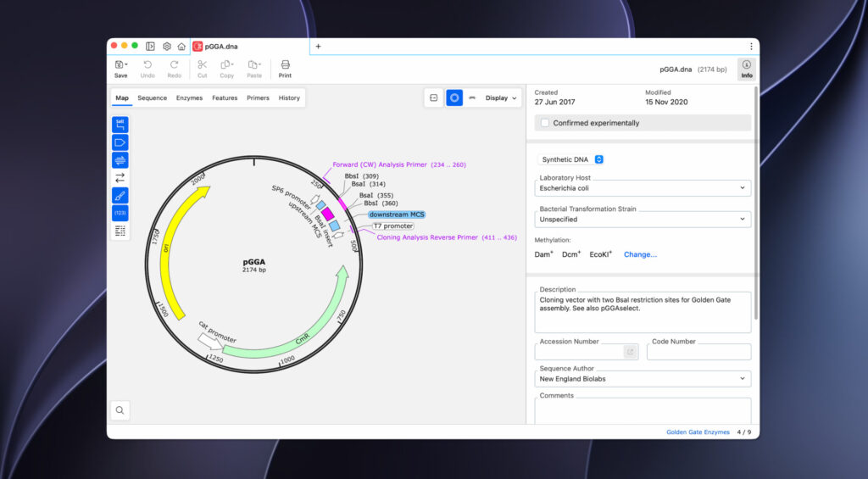This screenshot has width=868, height=479.
Task: Select the T7 promoter label on map
Action: [393, 226]
